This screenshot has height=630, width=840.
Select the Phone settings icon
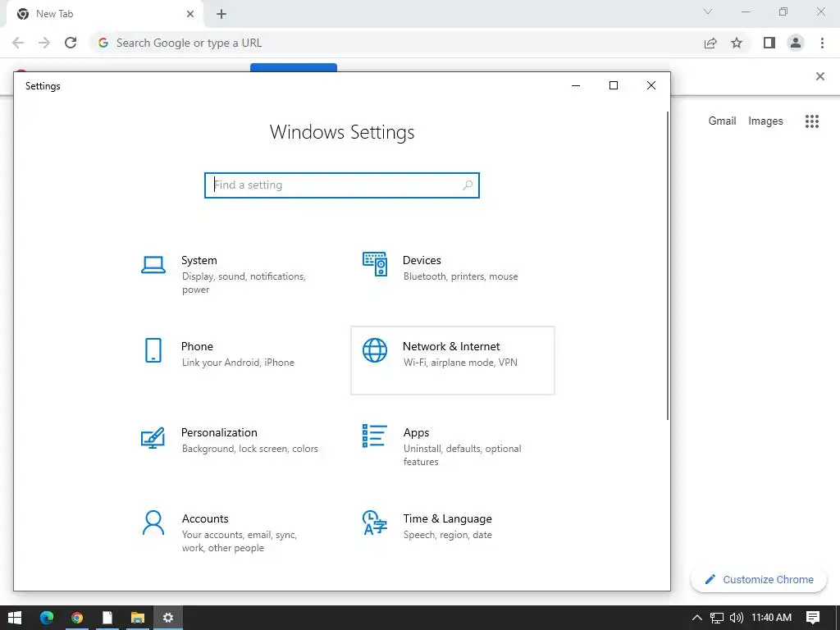point(153,350)
